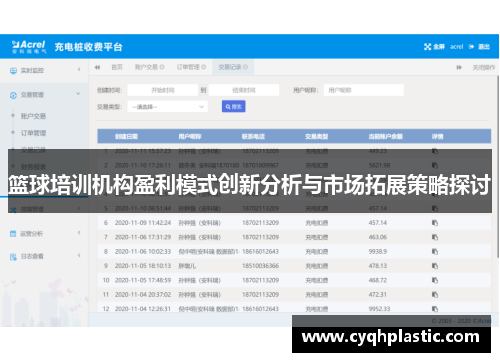Click the 实时监控 monitor icon
The width and height of the screenshot is (500, 362).
pyautogui.click(x=13, y=71)
